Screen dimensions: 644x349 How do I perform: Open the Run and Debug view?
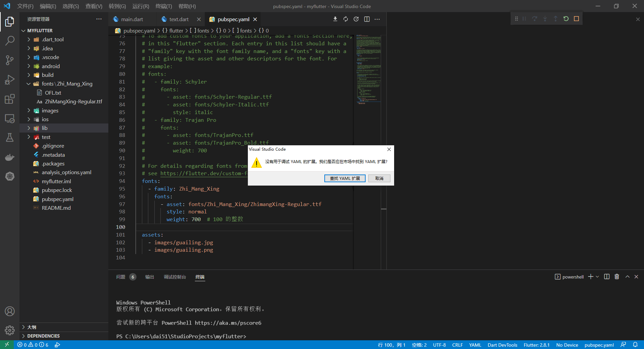[x=10, y=80]
